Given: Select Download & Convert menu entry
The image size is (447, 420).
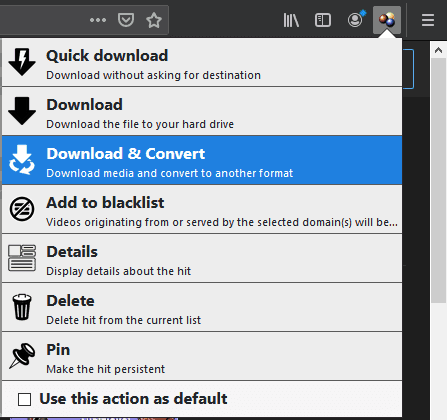Looking at the screenshot, I should 202,160.
